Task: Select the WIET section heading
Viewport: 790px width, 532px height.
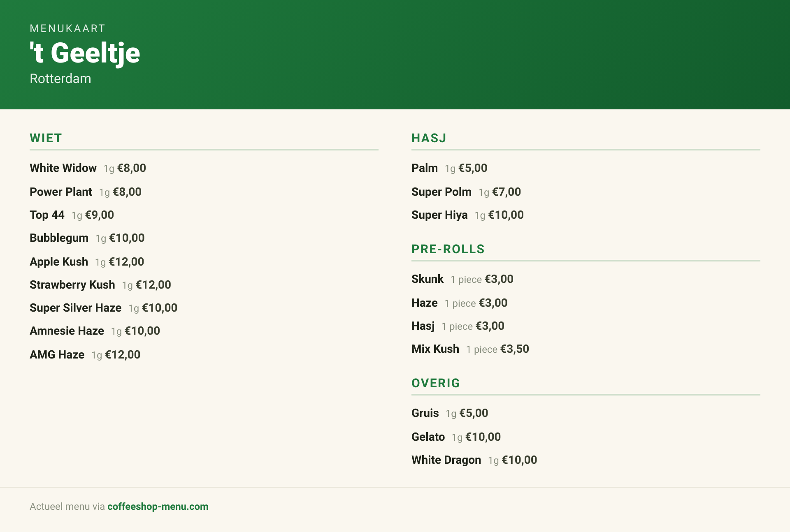Action: pos(46,138)
